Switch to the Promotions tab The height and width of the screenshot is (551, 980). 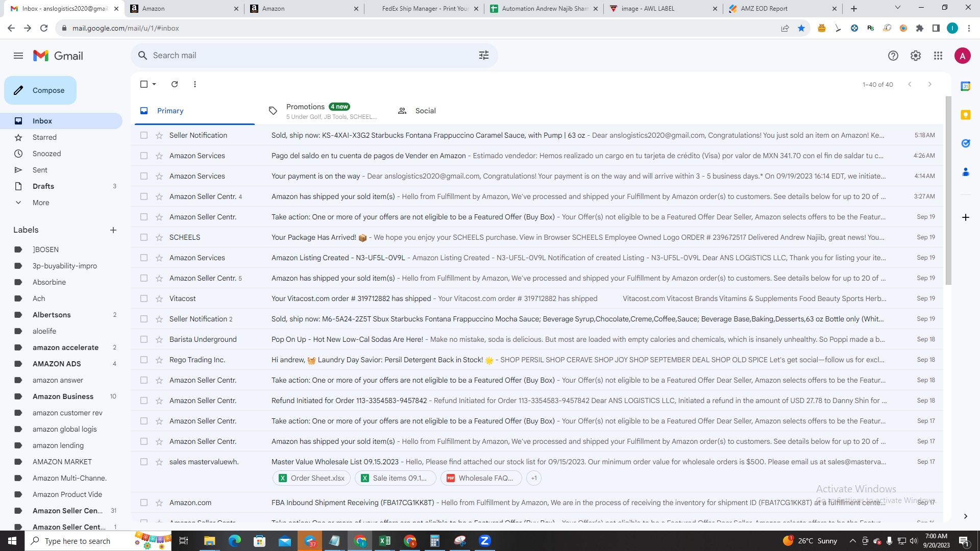coord(324,111)
